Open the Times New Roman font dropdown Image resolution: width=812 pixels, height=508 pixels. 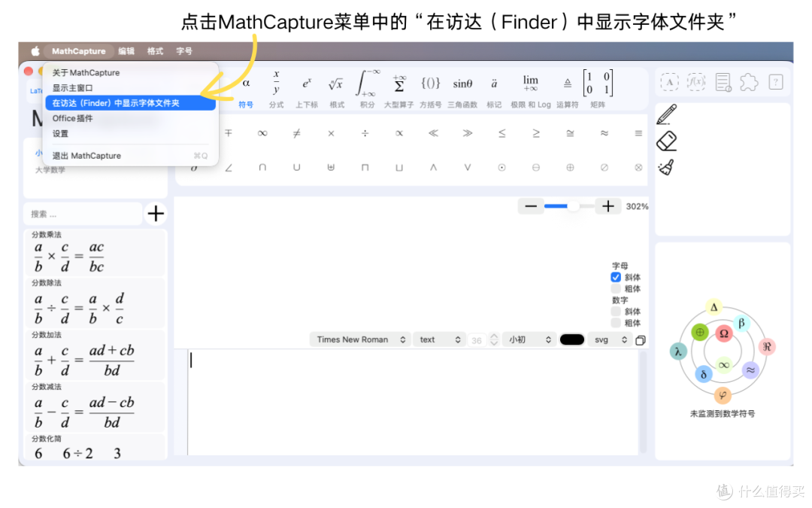(360, 339)
